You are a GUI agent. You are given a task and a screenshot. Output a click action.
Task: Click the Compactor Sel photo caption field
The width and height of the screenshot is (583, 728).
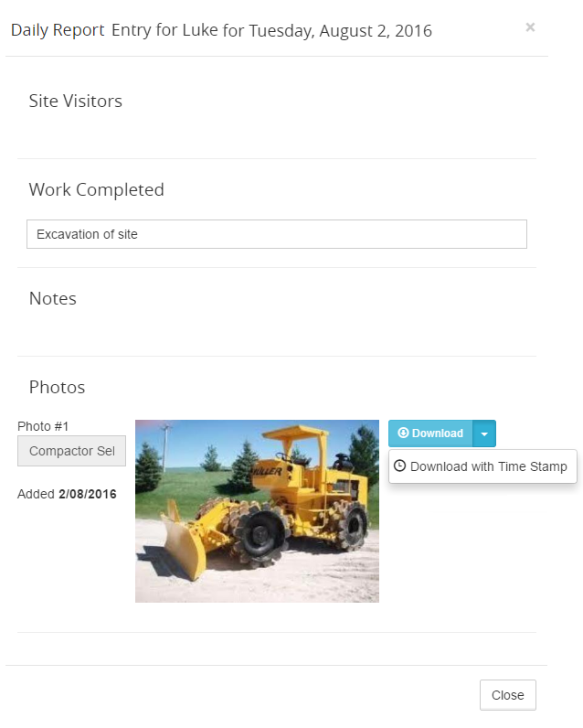click(71, 451)
